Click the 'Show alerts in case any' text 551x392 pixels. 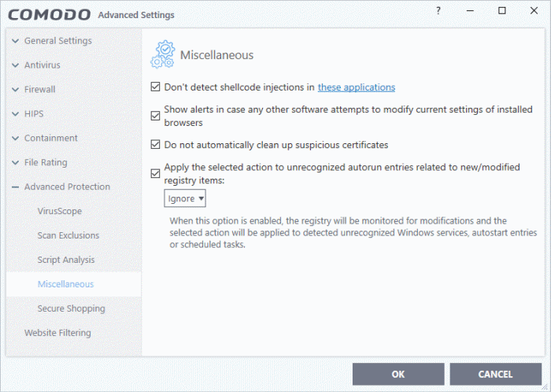point(348,116)
